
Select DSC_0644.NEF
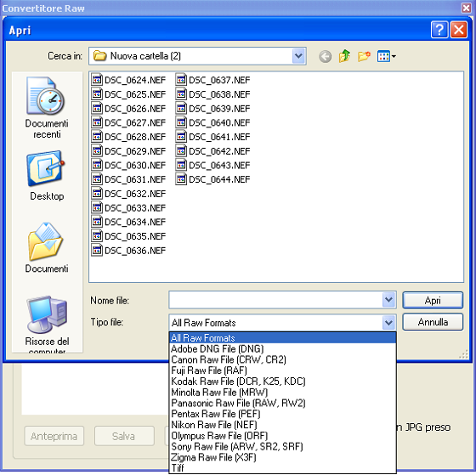point(212,179)
